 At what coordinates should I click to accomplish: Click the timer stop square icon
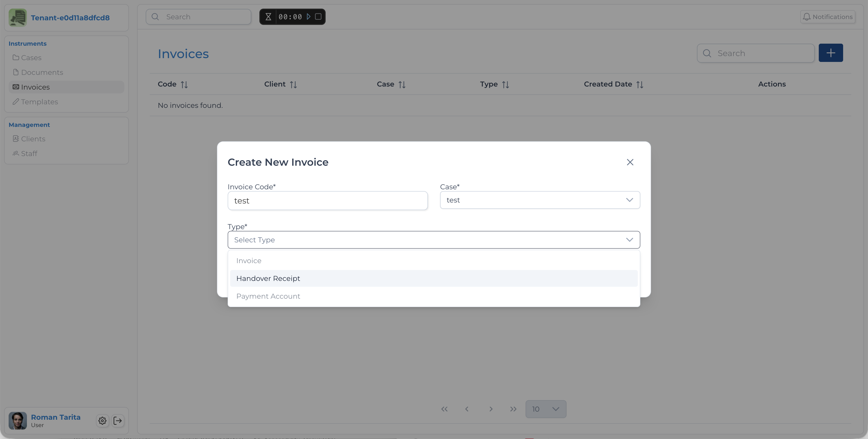318,16
